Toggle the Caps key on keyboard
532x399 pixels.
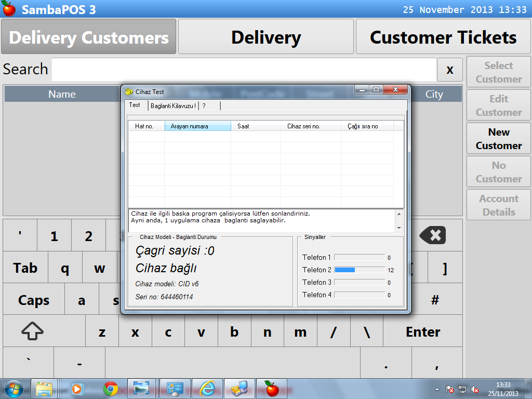point(34,300)
